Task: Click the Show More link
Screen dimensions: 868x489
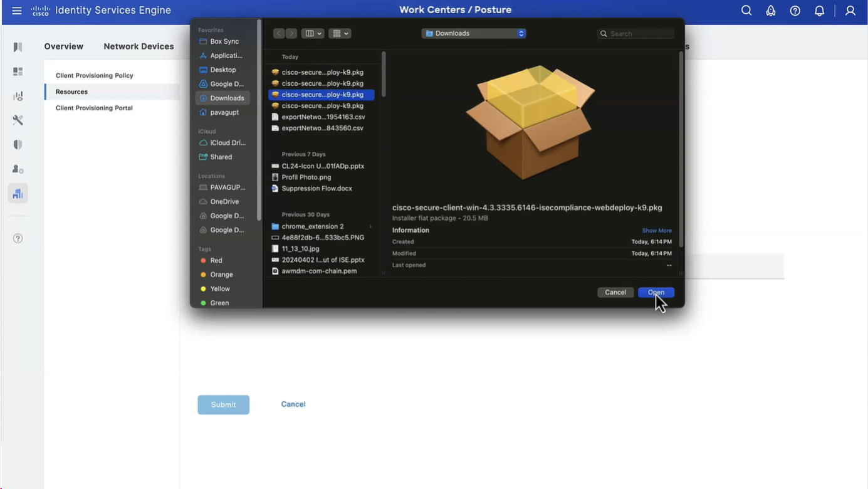Action: pos(656,231)
